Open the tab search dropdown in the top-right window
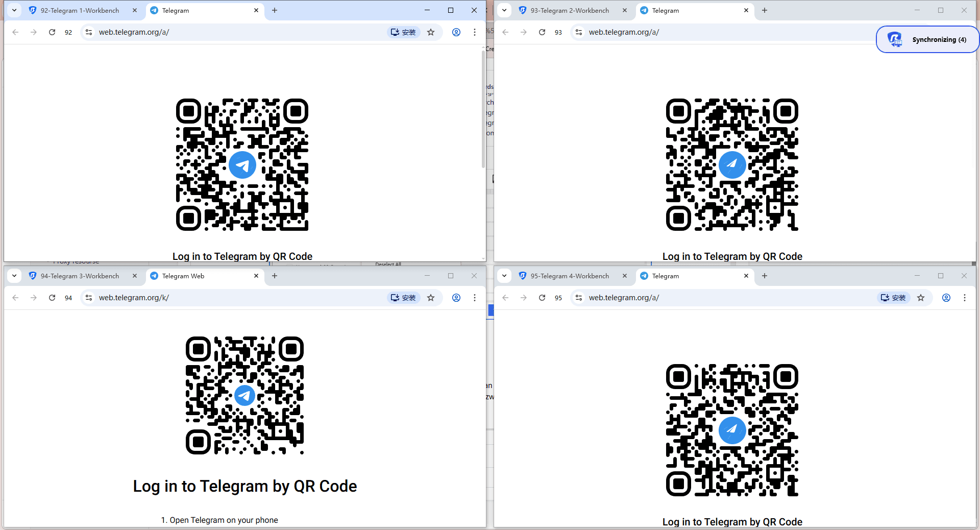980x530 pixels. click(504, 10)
